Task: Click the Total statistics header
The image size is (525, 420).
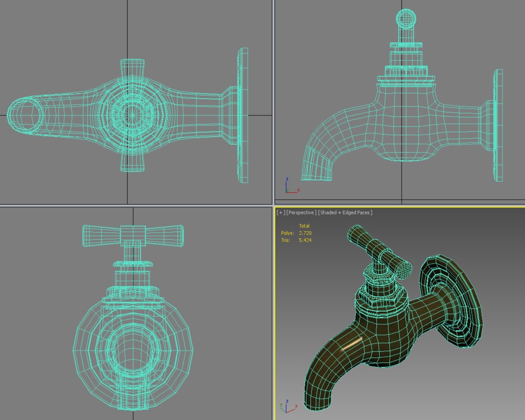Action: 304,226
